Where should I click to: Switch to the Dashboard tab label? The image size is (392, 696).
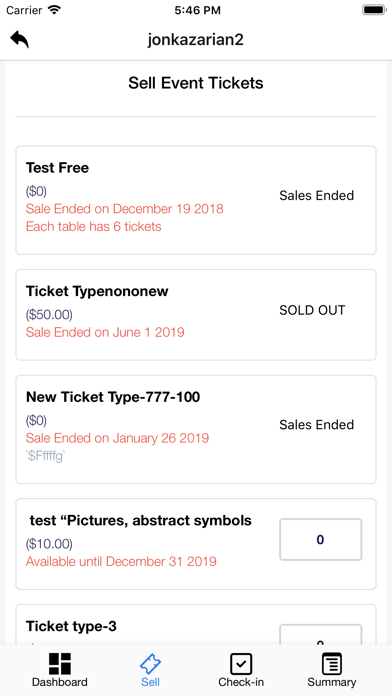coord(59,682)
